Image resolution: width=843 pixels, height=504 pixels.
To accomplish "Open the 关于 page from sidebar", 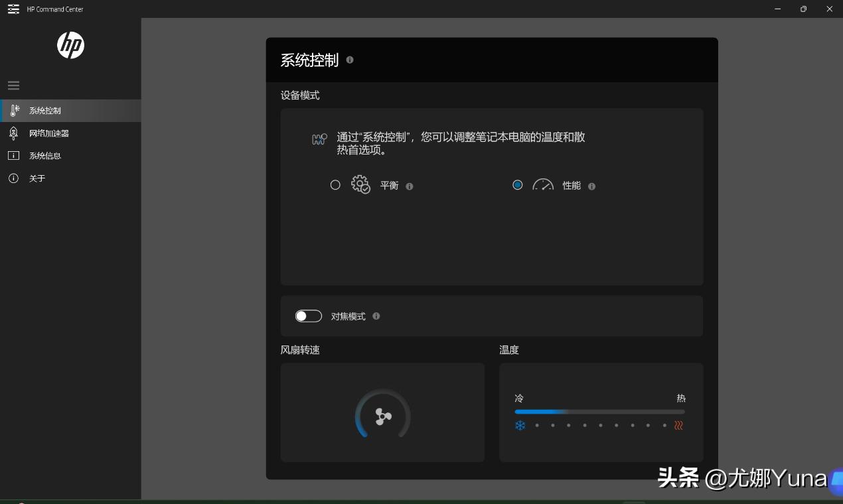I will 38,178.
